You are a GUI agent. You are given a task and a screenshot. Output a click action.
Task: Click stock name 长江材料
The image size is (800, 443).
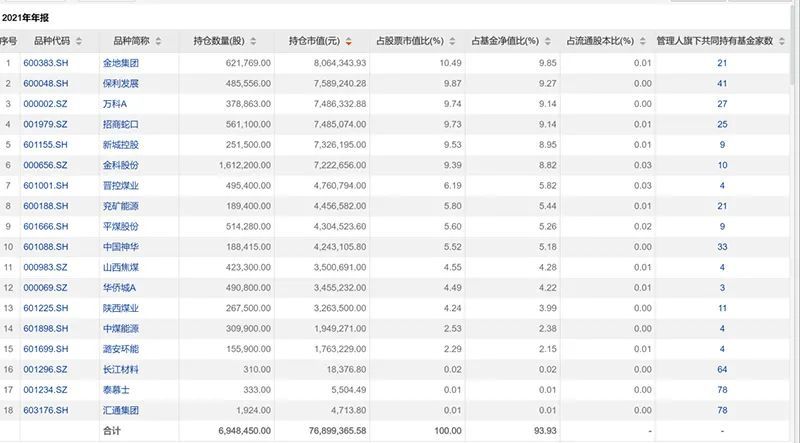120,369
